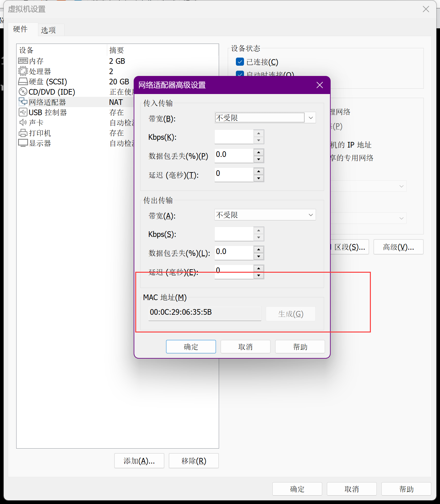Click 帮助 in the VM settings window
This screenshot has height=504, width=440.
point(406,489)
